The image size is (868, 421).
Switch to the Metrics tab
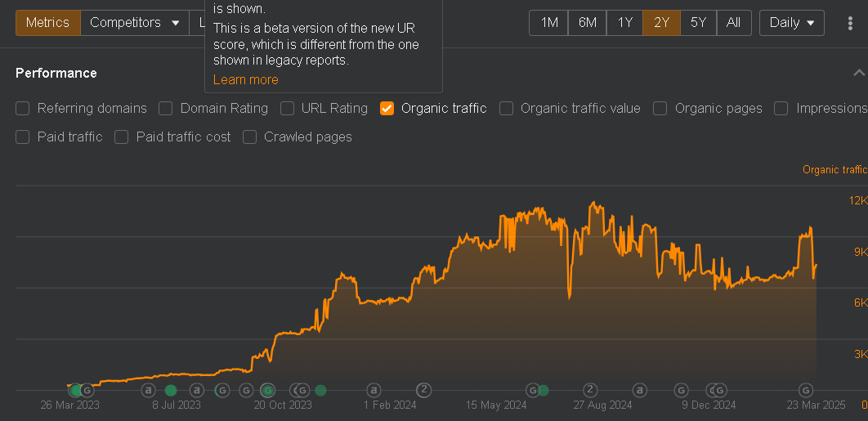pyautogui.click(x=47, y=23)
